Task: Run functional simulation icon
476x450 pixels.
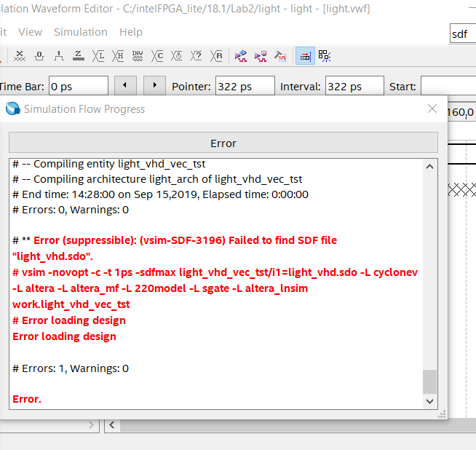Action: click(241, 56)
